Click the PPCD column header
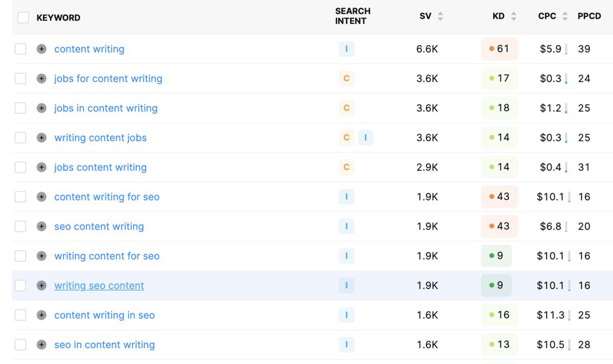The image size is (613, 364). 589,16
